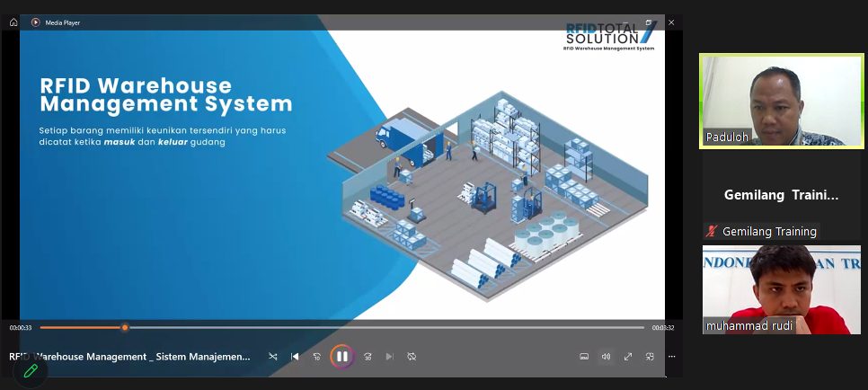
Task: Select muhammad rudi's video thumbnail
Action: click(781, 289)
